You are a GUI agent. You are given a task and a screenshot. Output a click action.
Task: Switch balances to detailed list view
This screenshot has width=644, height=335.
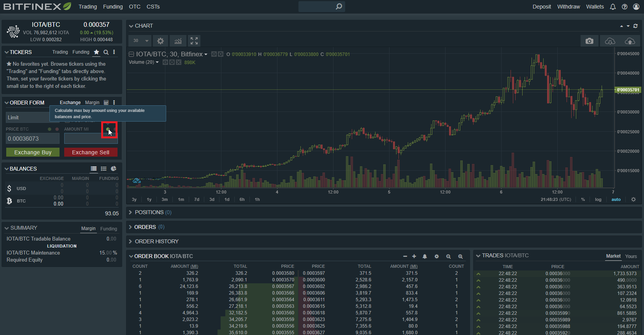tap(94, 169)
